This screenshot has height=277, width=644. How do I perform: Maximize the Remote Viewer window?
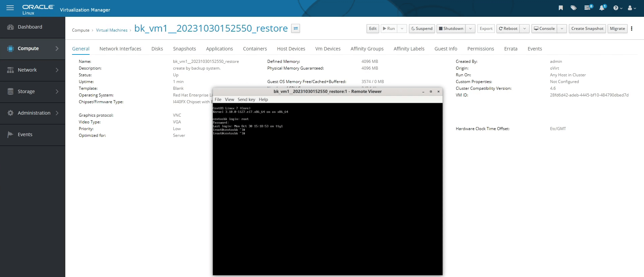431,91
